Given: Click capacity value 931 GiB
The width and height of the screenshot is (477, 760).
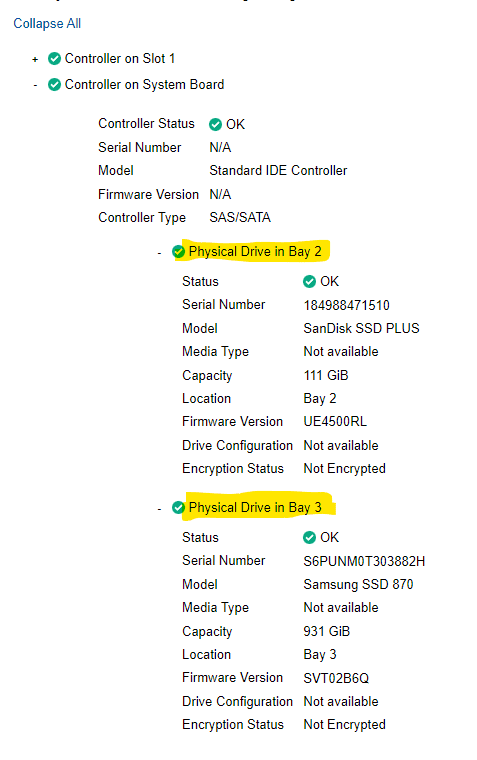Looking at the screenshot, I should tap(327, 632).
